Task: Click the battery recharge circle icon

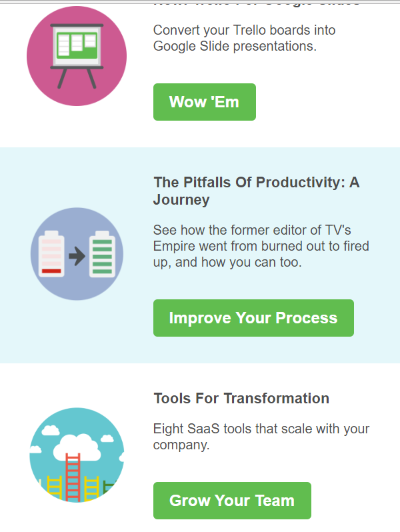Action: tap(77, 254)
